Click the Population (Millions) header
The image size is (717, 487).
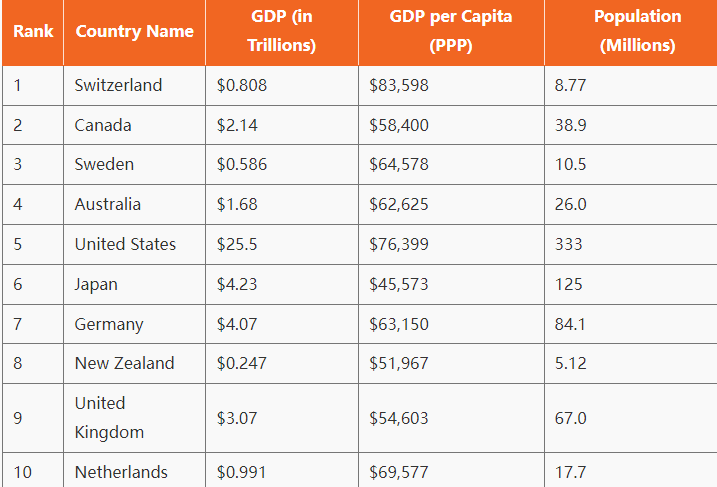[x=637, y=31]
